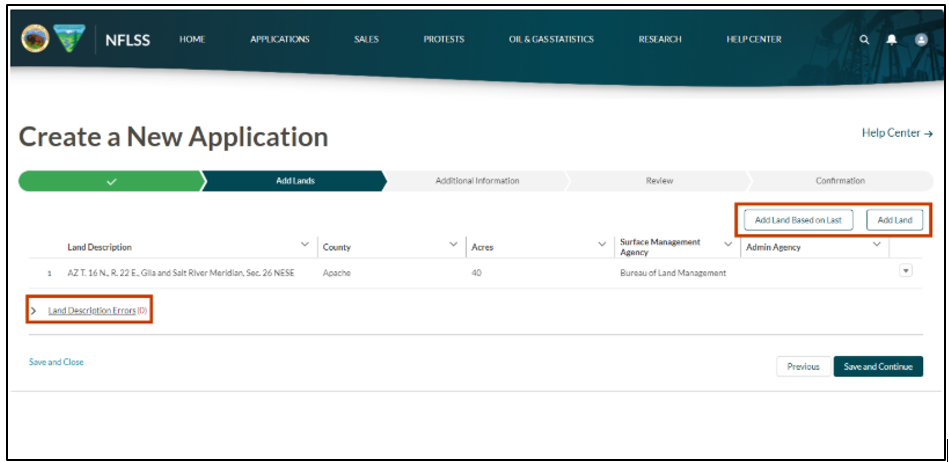This screenshot has width=949, height=462.
Task: Click the Save and Close link
Action: pyautogui.click(x=56, y=362)
